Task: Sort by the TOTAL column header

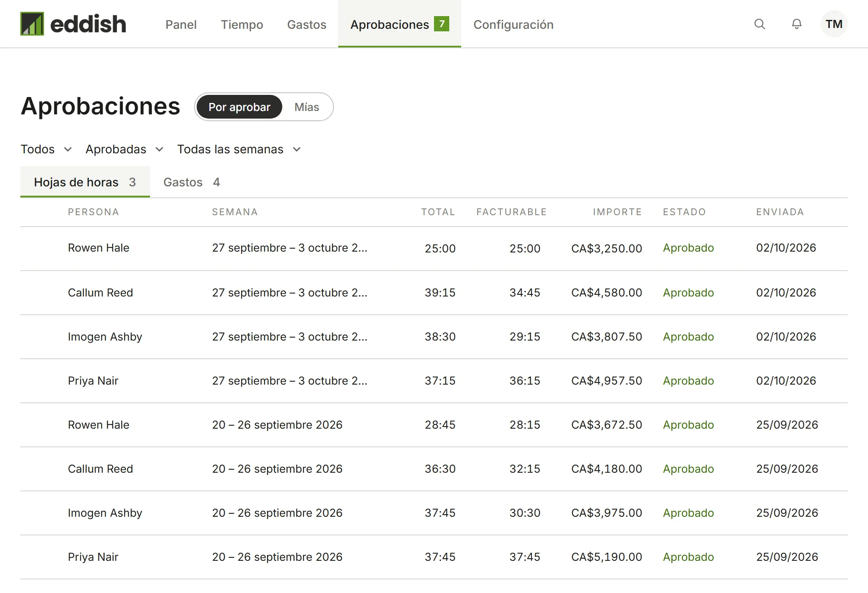Action: [438, 212]
